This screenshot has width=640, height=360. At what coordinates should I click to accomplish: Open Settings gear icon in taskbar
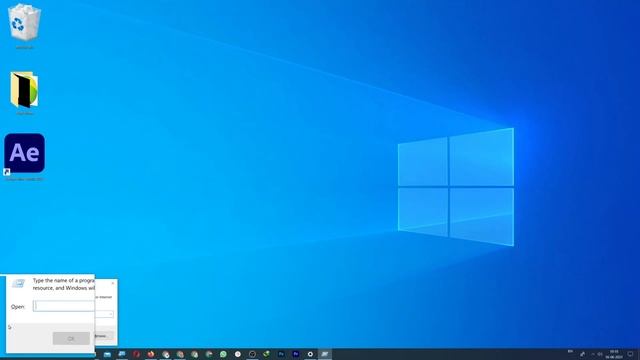click(310, 354)
